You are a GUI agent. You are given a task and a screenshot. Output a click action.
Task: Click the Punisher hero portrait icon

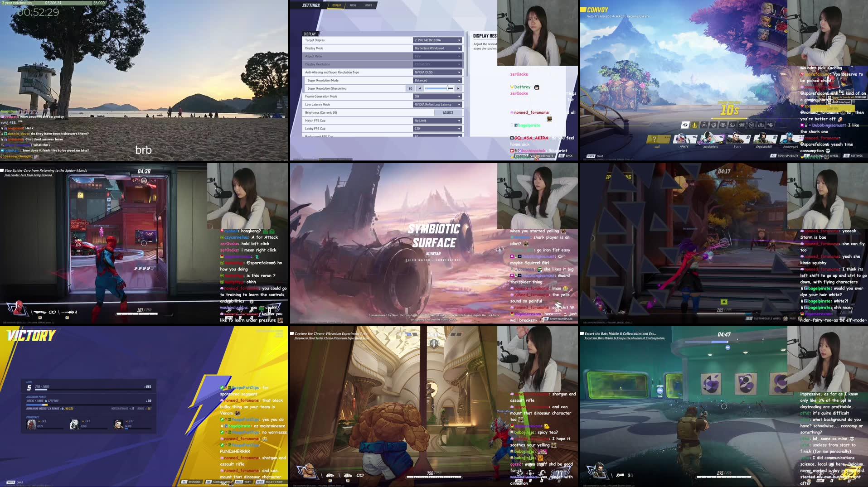click(597, 471)
